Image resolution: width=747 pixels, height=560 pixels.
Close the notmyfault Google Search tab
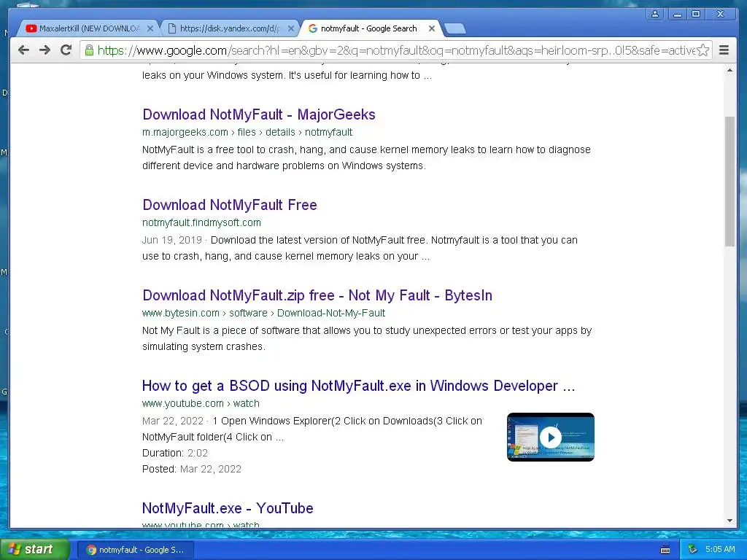point(432,28)
